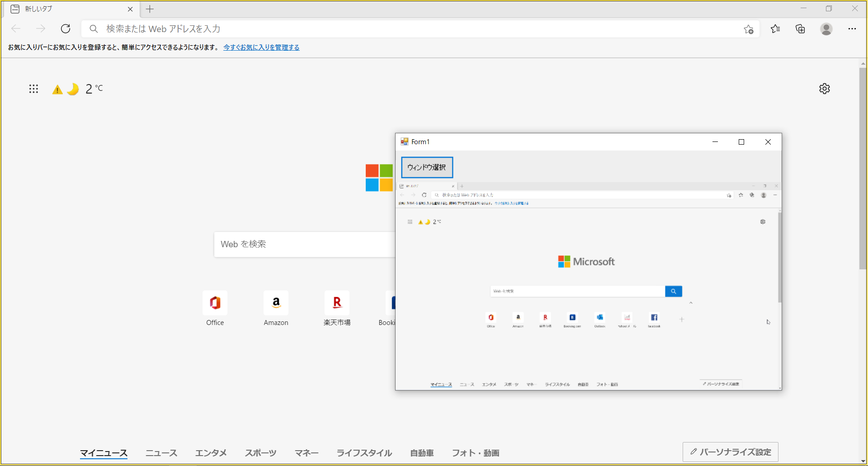Click the refresh page icon in Edge

66,29
